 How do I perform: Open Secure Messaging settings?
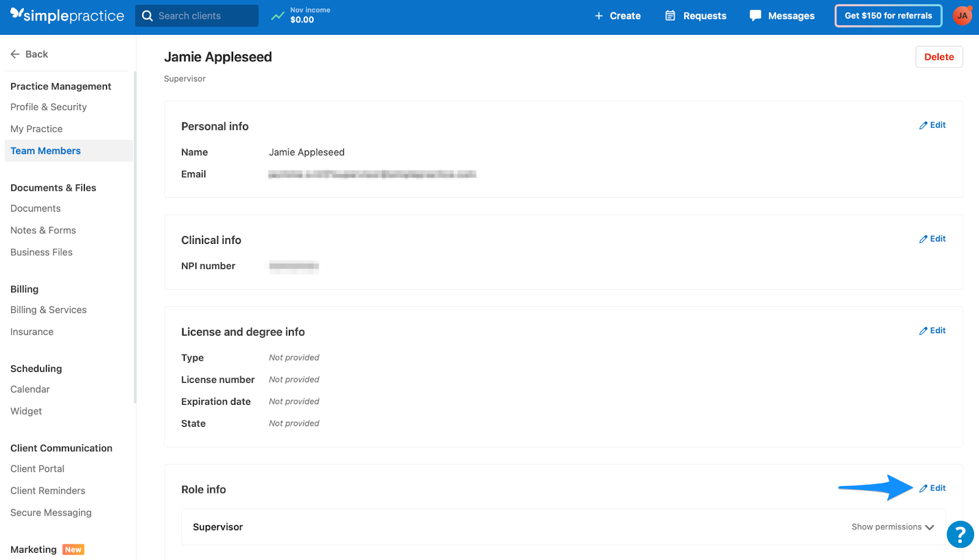point(51,512)
